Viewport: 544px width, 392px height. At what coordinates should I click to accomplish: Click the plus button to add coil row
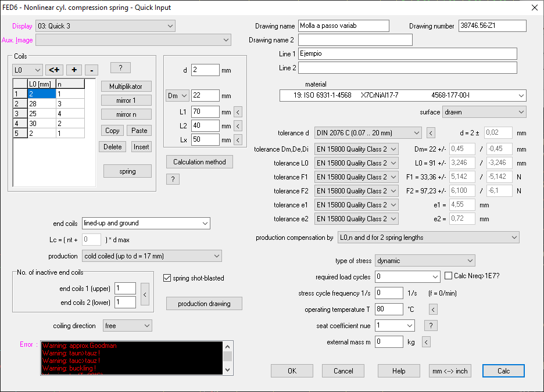tap(74, 70)
